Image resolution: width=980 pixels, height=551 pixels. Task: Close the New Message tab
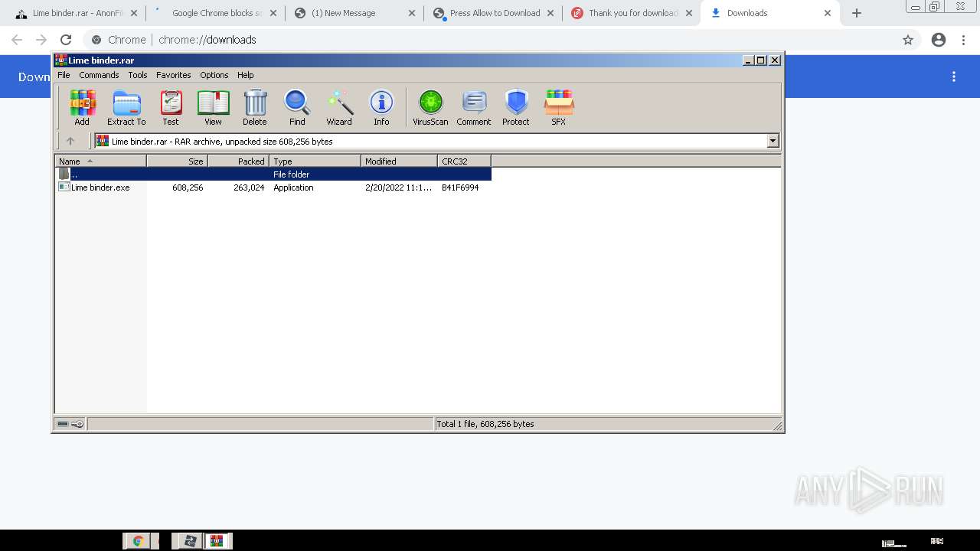point(411,13)
